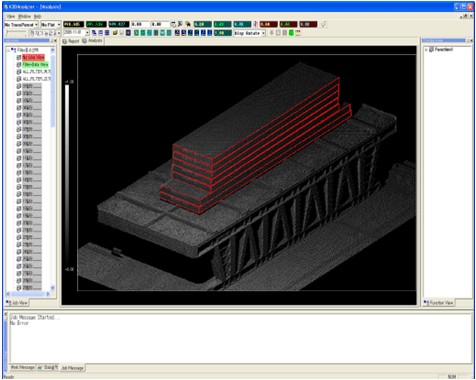Click the Function View panel tab

click(439, 303)
